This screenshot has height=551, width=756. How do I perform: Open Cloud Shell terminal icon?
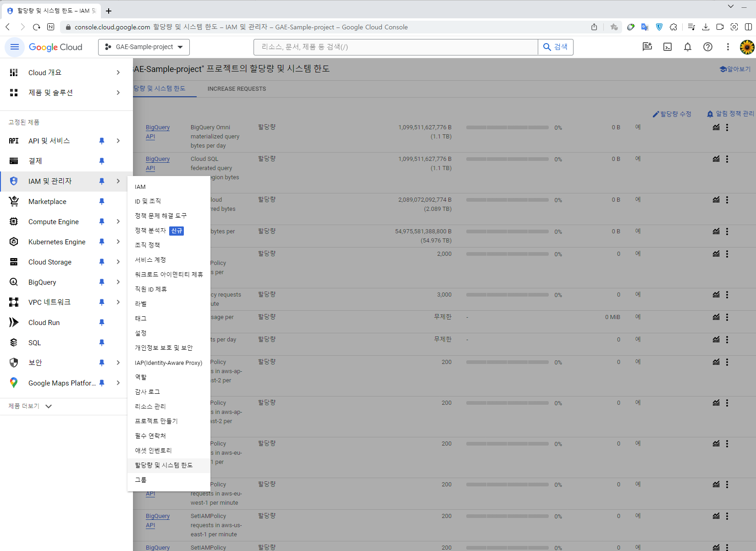pyautogui.click(x=668, y=47)
